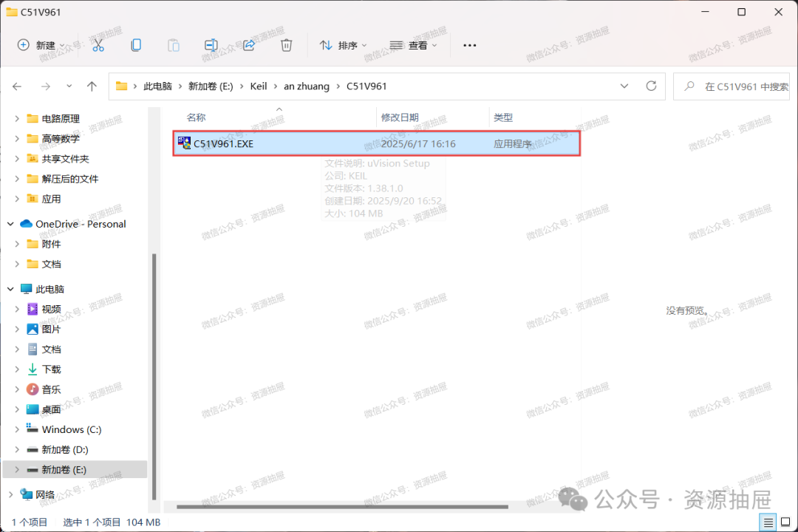Click the Share icon in toolbar
Image resolution: width=798 pixels, height=532 pixels.
pyautogui.click(x=249, y=45)
